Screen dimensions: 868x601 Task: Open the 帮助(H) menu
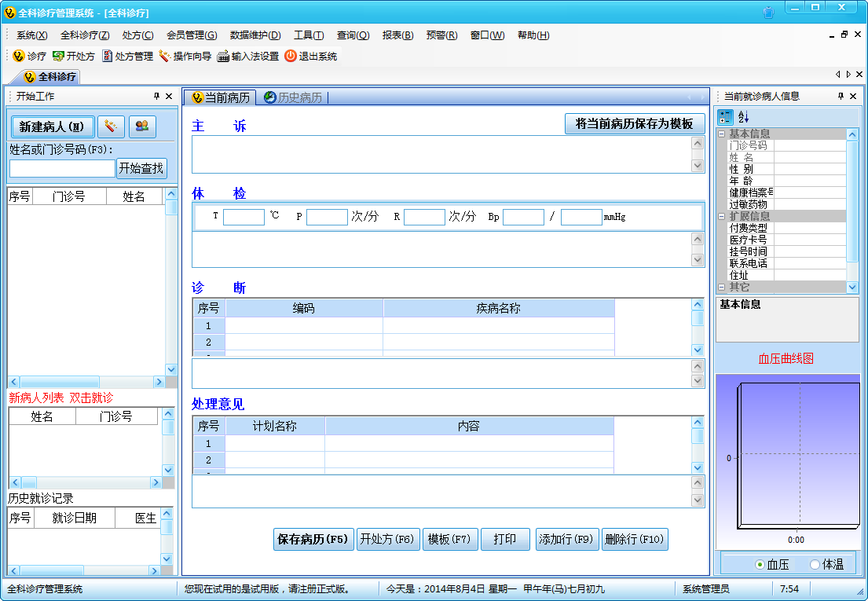pyautogui.click(x=533, y=35)
